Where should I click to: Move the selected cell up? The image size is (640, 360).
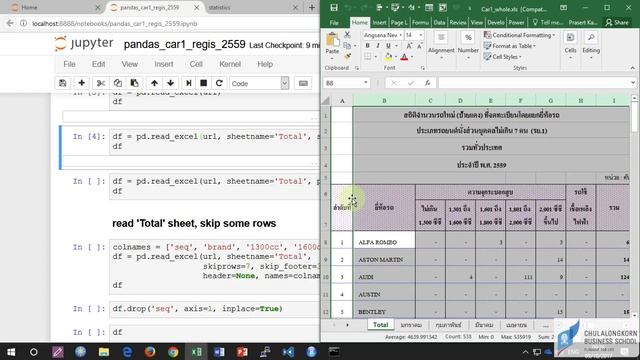pos(154,83)
